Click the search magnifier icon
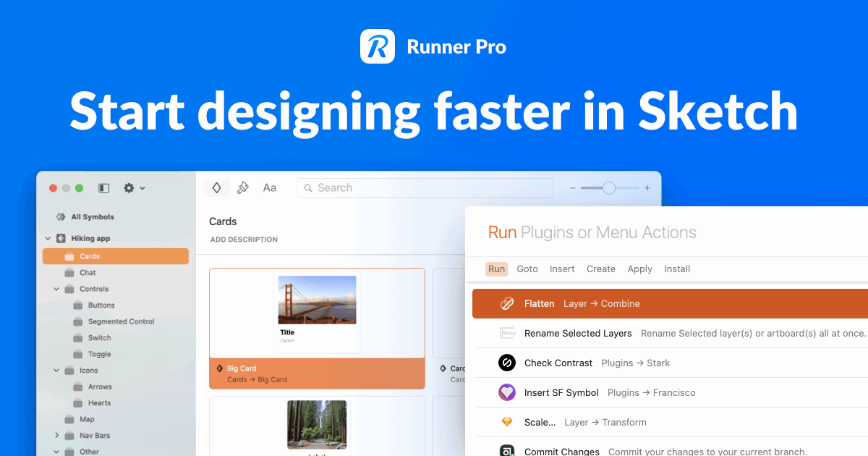The image size is (868, 456). (x=308, y=188)
